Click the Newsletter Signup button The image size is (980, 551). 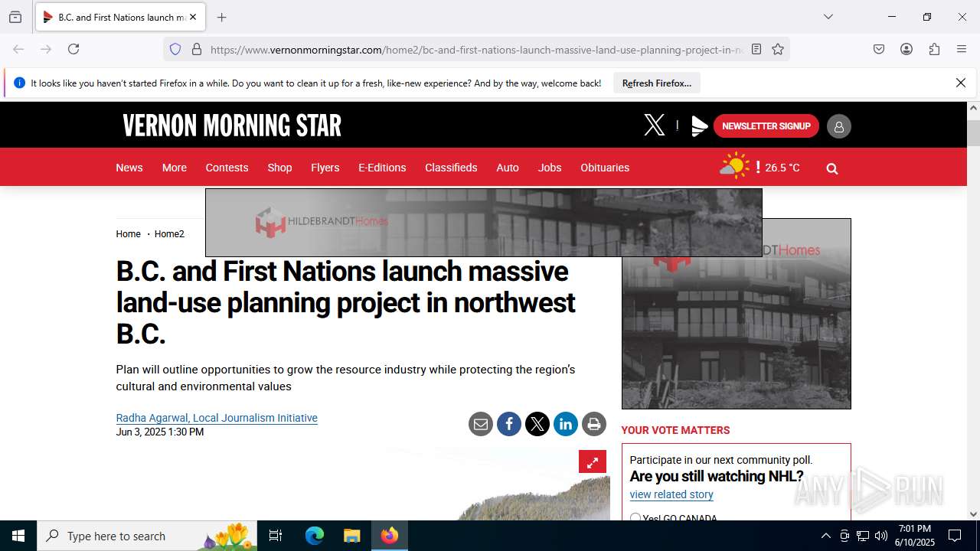tap(766, 126)
